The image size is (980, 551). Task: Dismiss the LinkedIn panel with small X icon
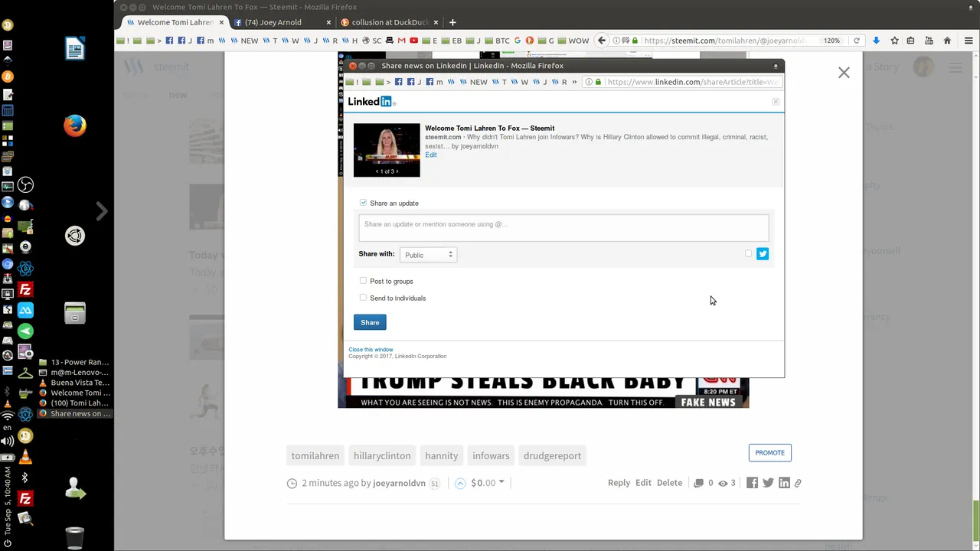[776, 101]
